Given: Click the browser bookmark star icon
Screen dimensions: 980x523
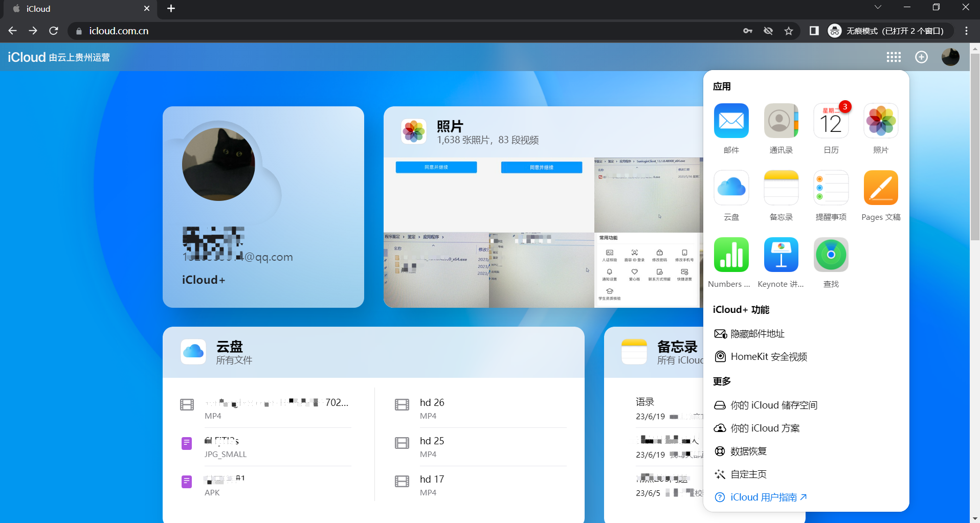Looking at the screenshot, I should pyautogui.click(x=789, y=31).
